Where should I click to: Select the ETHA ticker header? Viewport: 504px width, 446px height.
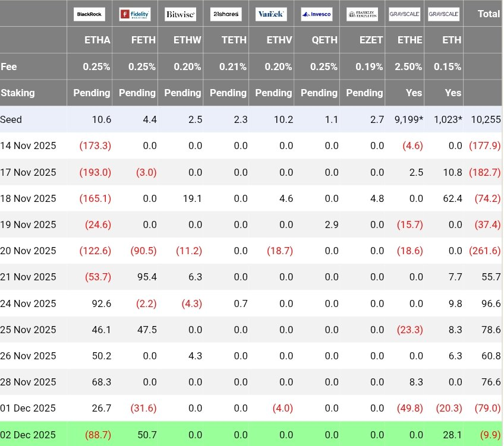97,40
